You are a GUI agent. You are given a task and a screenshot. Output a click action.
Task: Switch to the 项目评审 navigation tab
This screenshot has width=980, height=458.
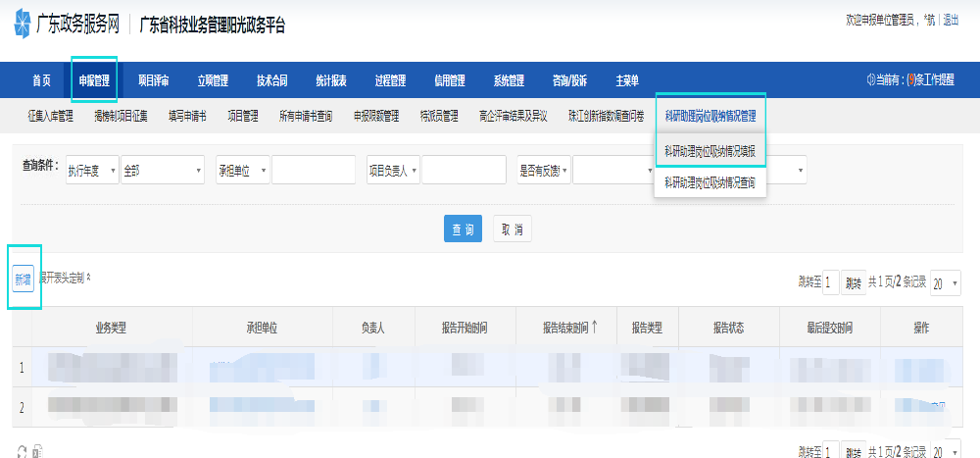pyautogui.click(x=153, y=80)
